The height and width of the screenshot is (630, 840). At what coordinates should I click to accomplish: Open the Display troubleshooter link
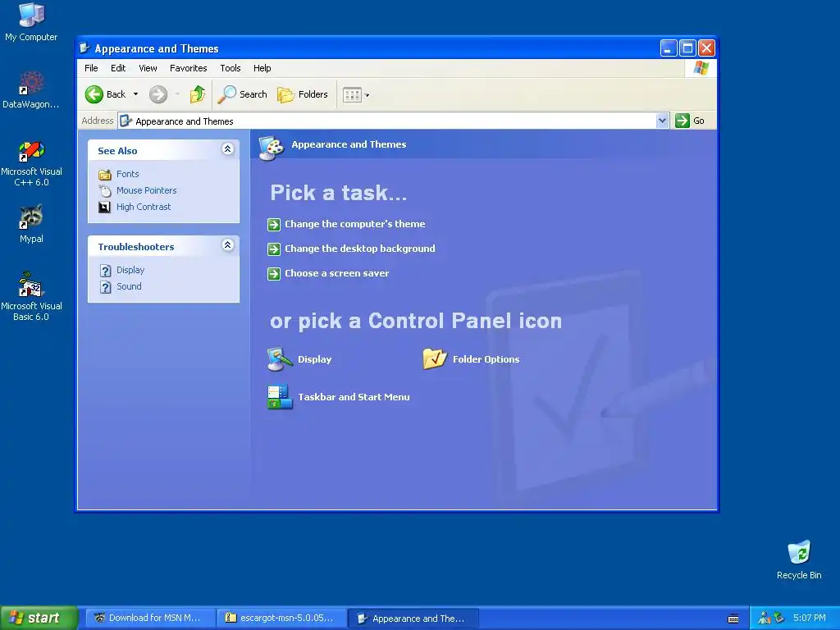130,270
